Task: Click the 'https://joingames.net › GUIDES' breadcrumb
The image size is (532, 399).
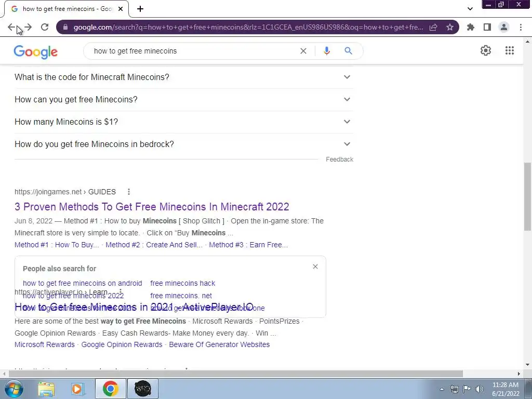Action: tap(65, 192)
